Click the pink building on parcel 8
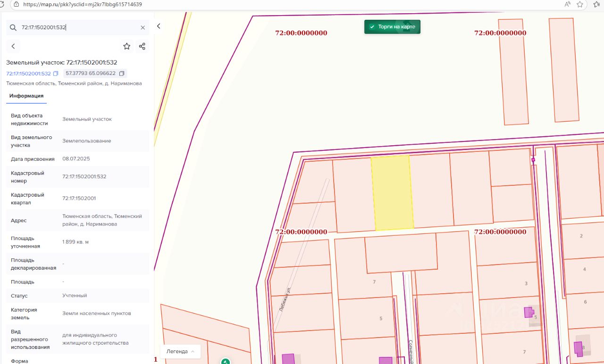Screen dimensions: 604x364 coord(578,349)
